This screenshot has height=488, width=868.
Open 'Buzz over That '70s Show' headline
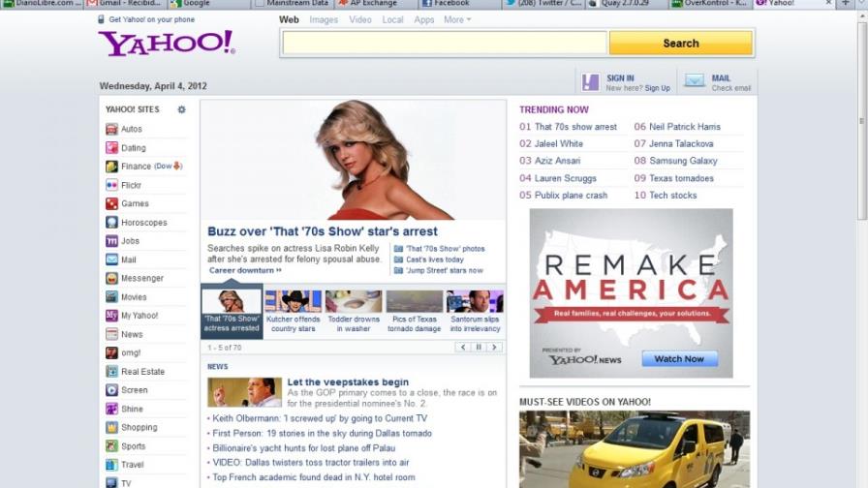(323, 231)
